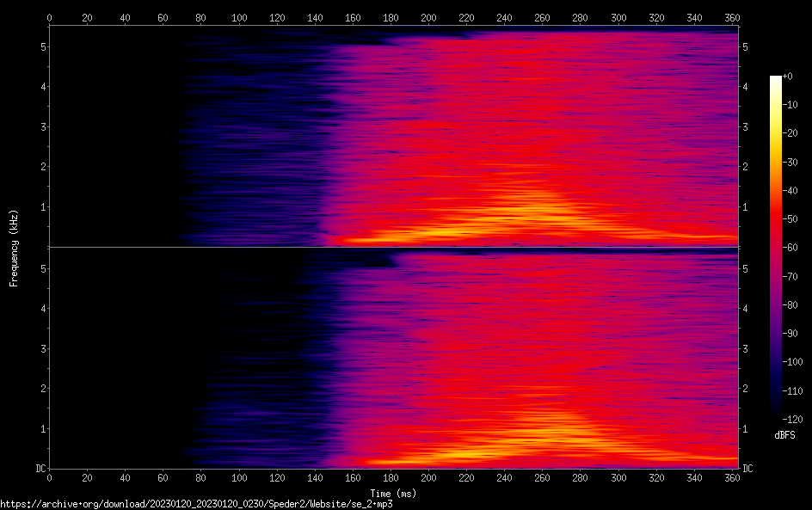Viewport: 812px width, 510px height.
Task: Click the 5 kHz label on upper-left axis
Action: [x=41, y=46]
